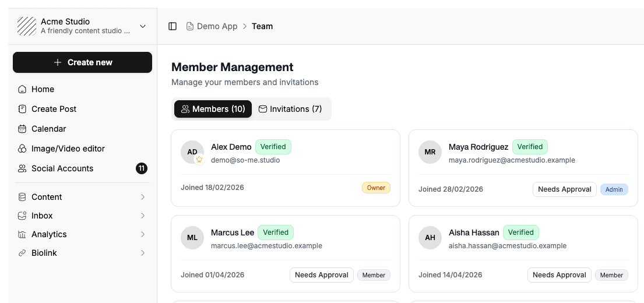Click the Home icon in sidebar

(x=22, y=89)
